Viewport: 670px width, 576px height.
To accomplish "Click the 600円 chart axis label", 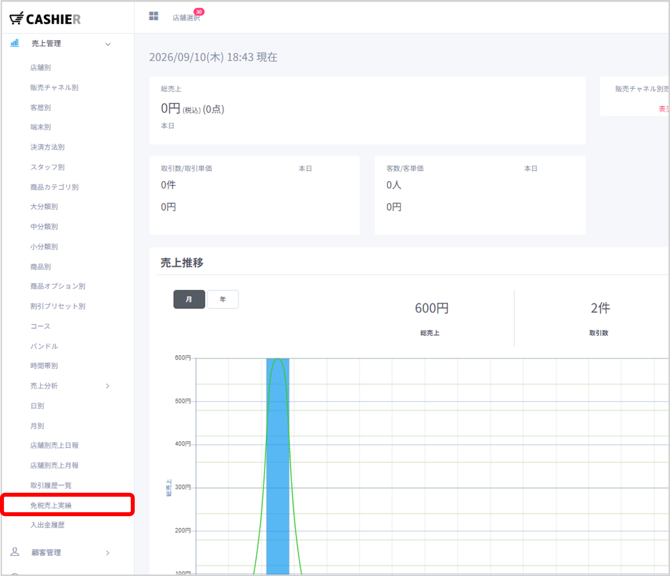I will pos(183,358).
